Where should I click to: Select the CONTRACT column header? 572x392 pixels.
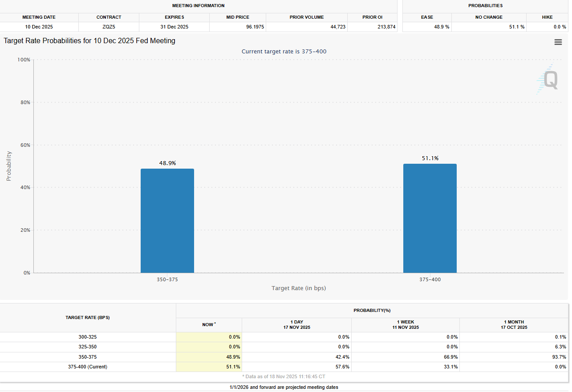(109, 17)
